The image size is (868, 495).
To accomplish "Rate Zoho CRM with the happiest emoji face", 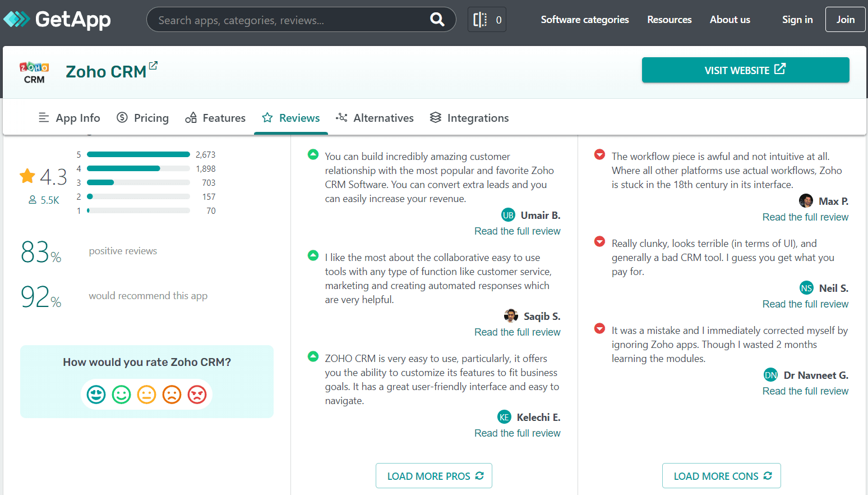I will coord(96,395).
